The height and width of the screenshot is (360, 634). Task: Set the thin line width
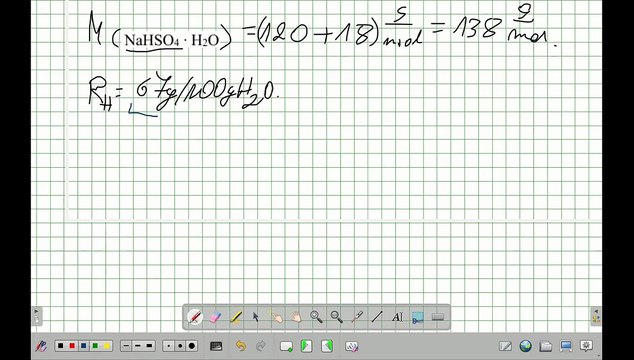pos(126,346)
